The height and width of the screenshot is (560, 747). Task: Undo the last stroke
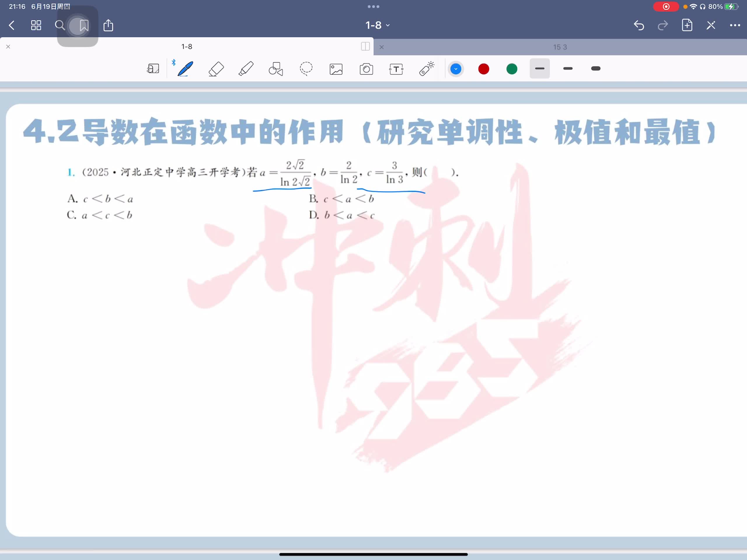coord(638,25)
